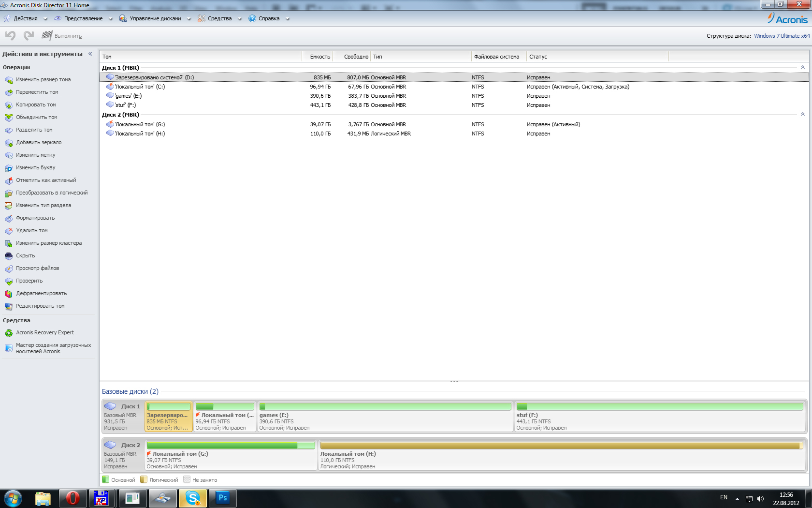Screen dimensions: 812x508
Task: Sort by the Свободно column header
Action: click(352, 57)
